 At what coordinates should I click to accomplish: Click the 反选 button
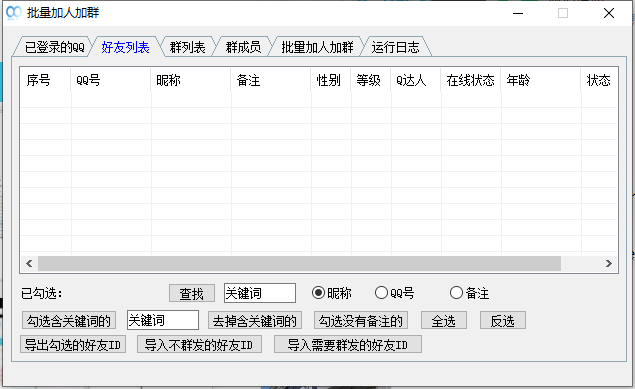[503, 321]
